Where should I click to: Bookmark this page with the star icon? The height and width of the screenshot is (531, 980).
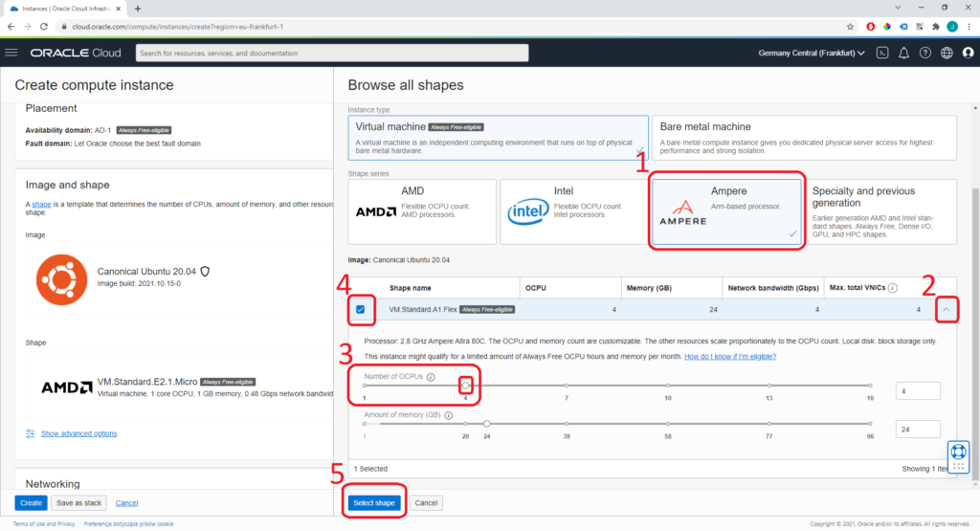850,26
